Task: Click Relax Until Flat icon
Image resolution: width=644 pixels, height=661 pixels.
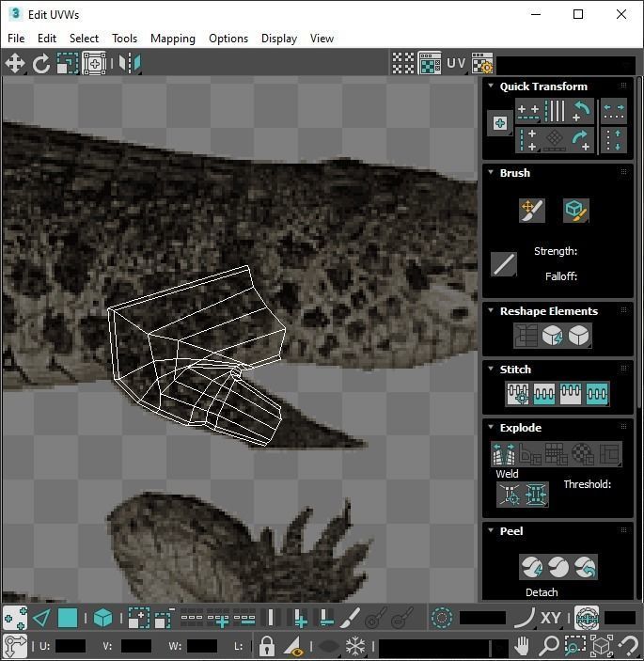Action: tap(553, 336)
